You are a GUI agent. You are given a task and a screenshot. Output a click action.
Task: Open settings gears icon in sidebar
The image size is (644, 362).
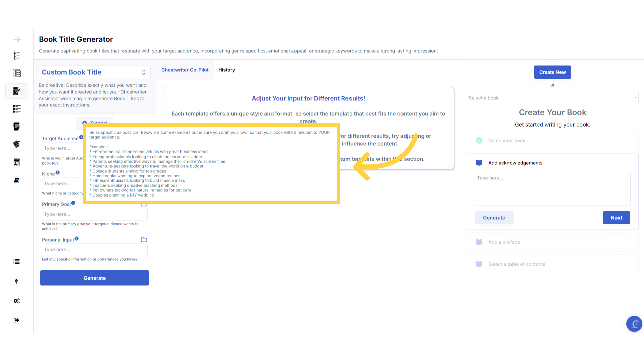pyautogui.click(x=16, y=301)
